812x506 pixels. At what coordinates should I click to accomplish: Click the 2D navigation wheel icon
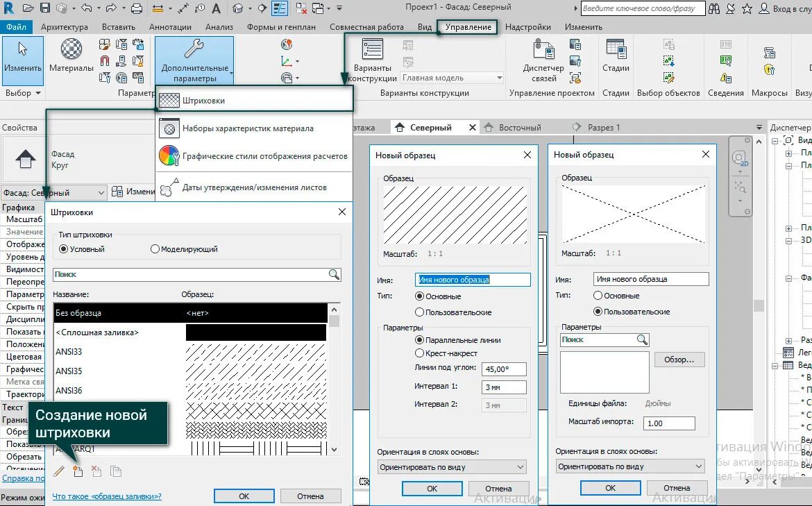coord(740,158)
